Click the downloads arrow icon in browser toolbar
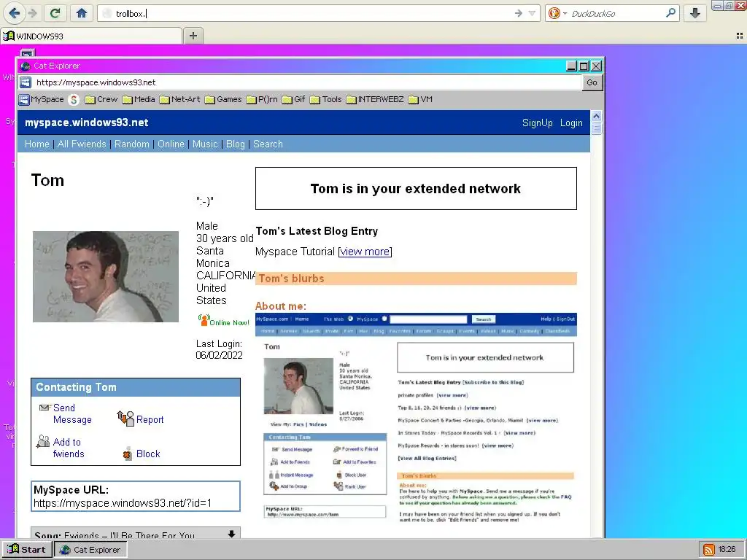Viewport: 747px width, 560px height. pyautogui.click(x=695, y=13)
